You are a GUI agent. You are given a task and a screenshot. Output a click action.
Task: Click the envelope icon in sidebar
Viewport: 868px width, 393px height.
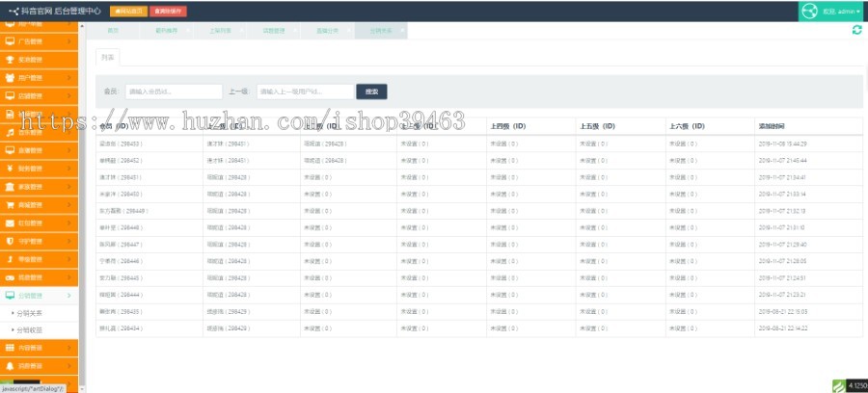pyautogui.click(x=10, y=223)
